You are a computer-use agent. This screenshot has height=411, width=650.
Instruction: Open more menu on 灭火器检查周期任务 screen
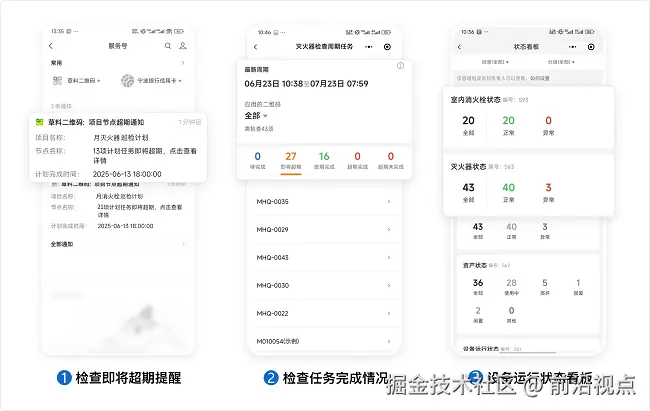[369, 47]
